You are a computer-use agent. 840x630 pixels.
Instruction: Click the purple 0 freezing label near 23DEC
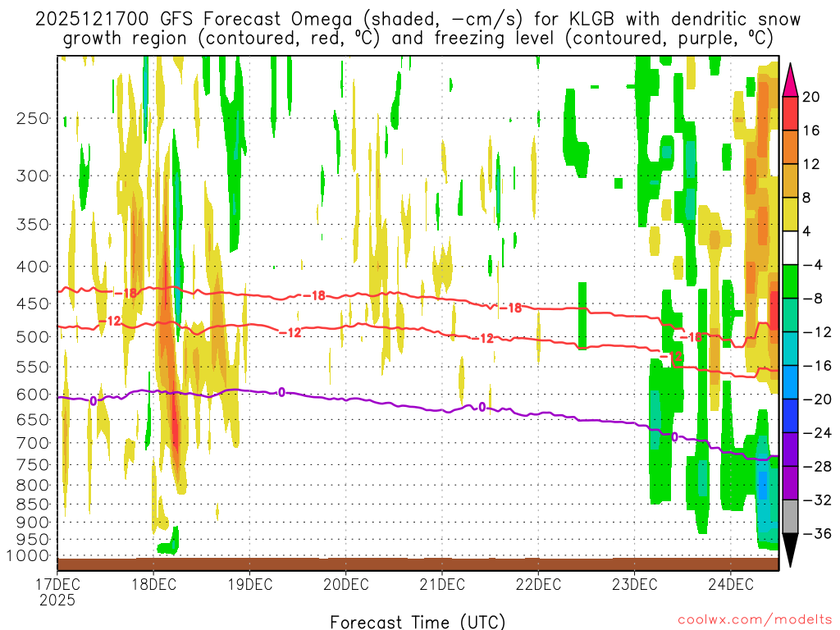(674, 437)
